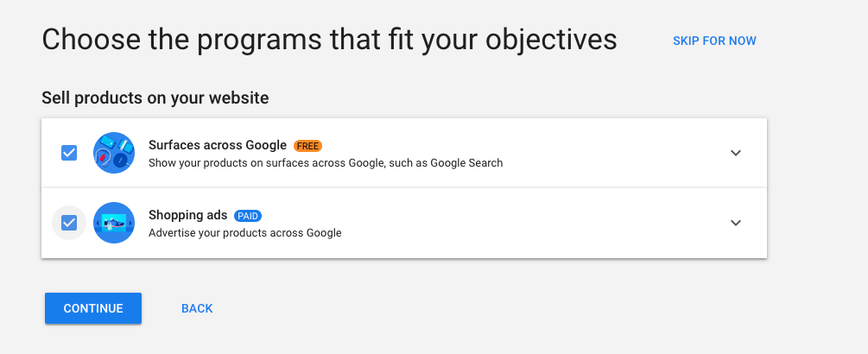
Task: Go back with the BACK button
Action: 197,308
